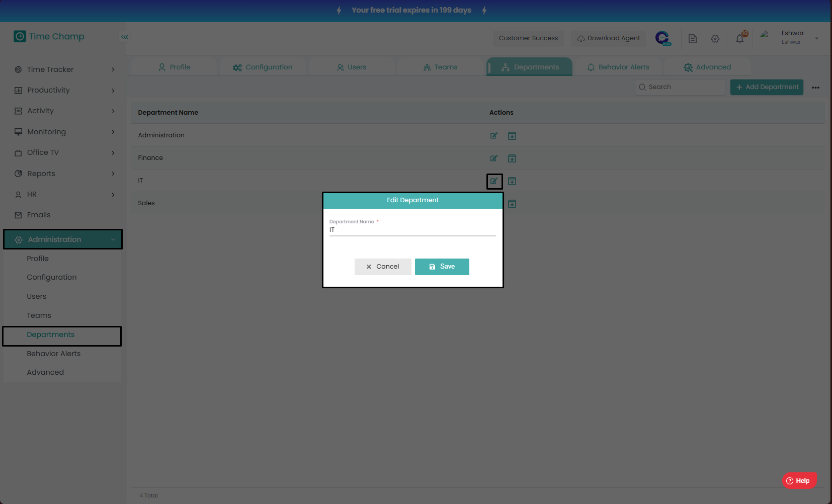The height and width of the screenshot is (504, 832).
Task: Click the IT department name cell
Action: (x=140, y=181)
